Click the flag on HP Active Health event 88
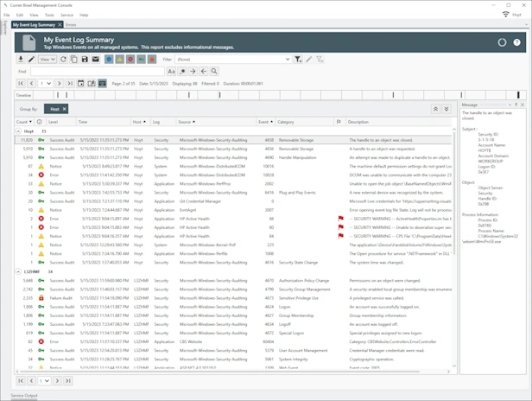Image resolution: width=532 pixels, height=401 pixels. pos(340,219)
